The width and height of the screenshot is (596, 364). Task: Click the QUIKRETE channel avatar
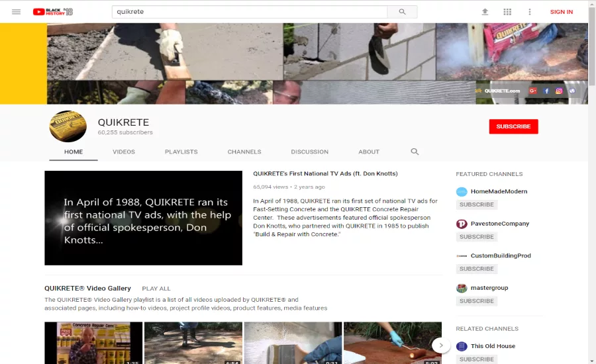click(x=68, y=126)
